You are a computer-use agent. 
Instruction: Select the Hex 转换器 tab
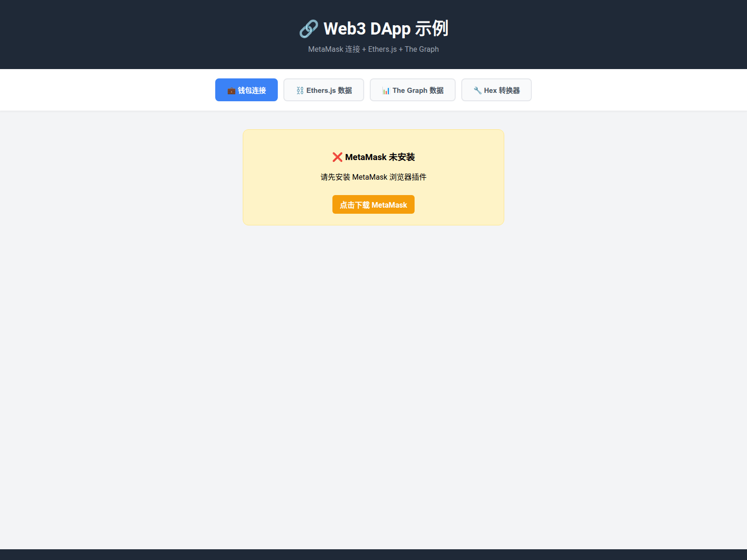(x=496, y=90)
